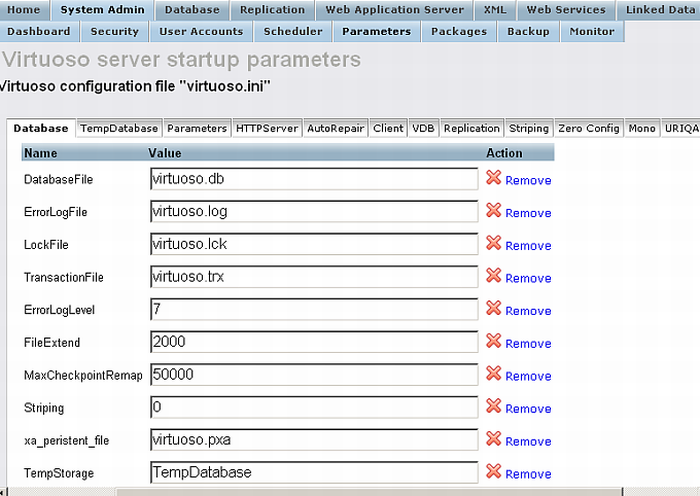Open the Mono section tab
Image resolution: width=700 pixels, height=496 pixels.
pyautogui.click(x=642, y=129)
